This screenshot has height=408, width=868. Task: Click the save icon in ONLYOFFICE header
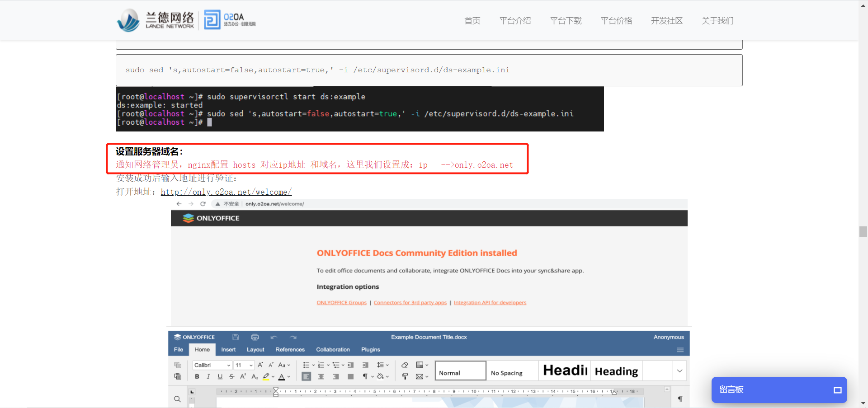pos(236,337)
